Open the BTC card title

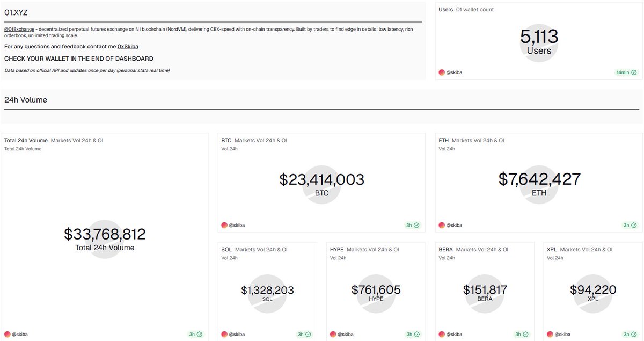pyautogui.click(x=226, y=141)
